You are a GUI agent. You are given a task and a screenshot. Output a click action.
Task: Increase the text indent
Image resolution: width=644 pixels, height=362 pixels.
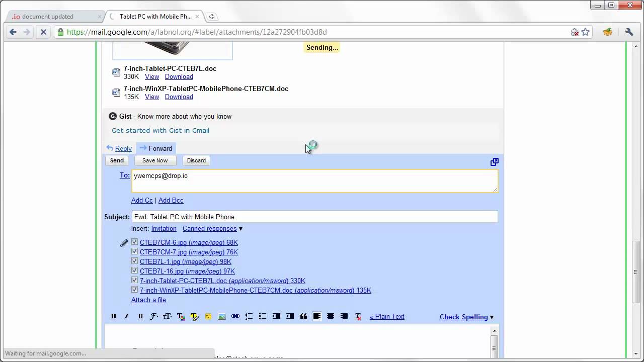(290, 316)
